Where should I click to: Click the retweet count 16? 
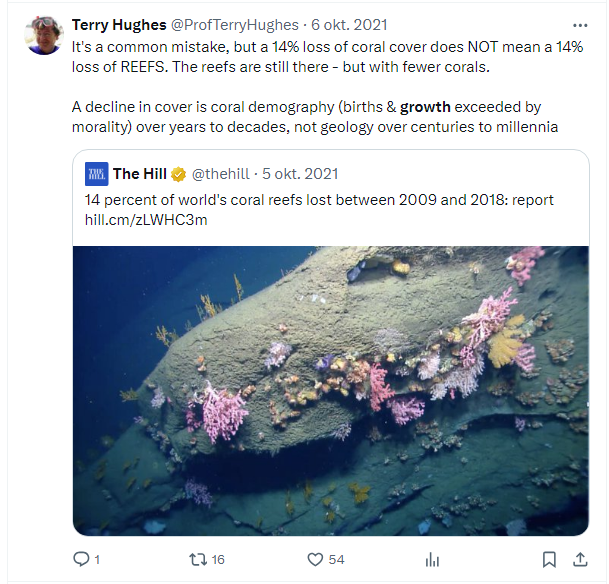pos(218,559)
